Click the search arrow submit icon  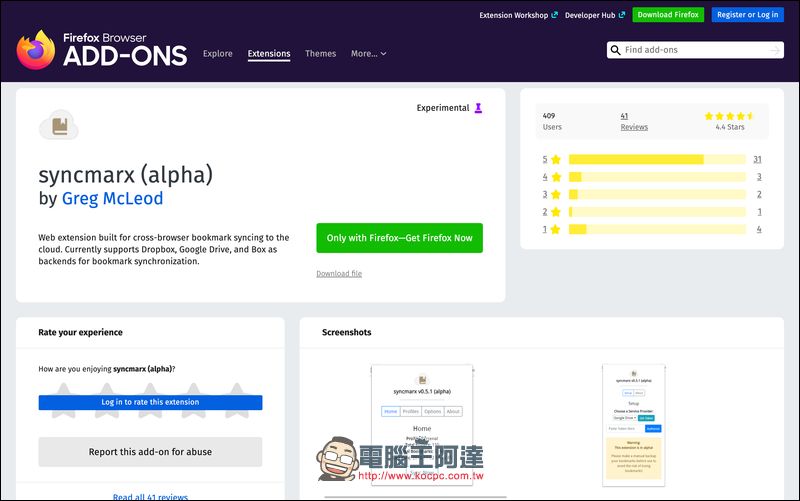[x=774, y=50]
